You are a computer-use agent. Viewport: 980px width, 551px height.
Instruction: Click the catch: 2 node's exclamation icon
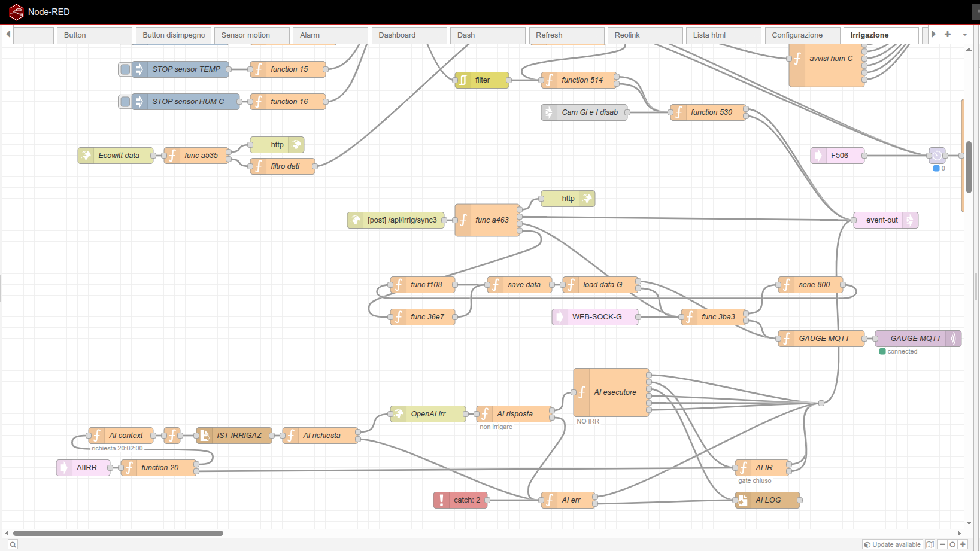point(442,500)
